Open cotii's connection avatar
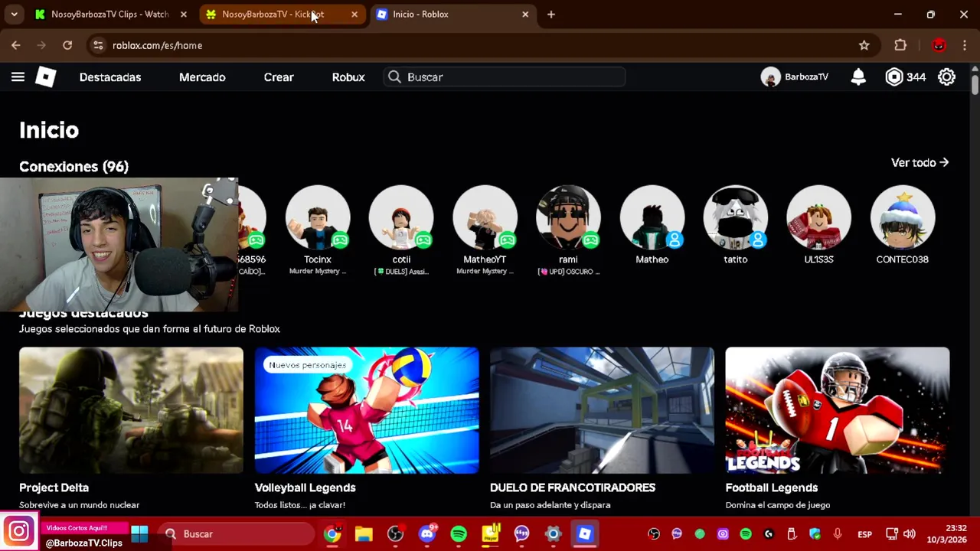 pyautogui.click(x=401, y=218)
